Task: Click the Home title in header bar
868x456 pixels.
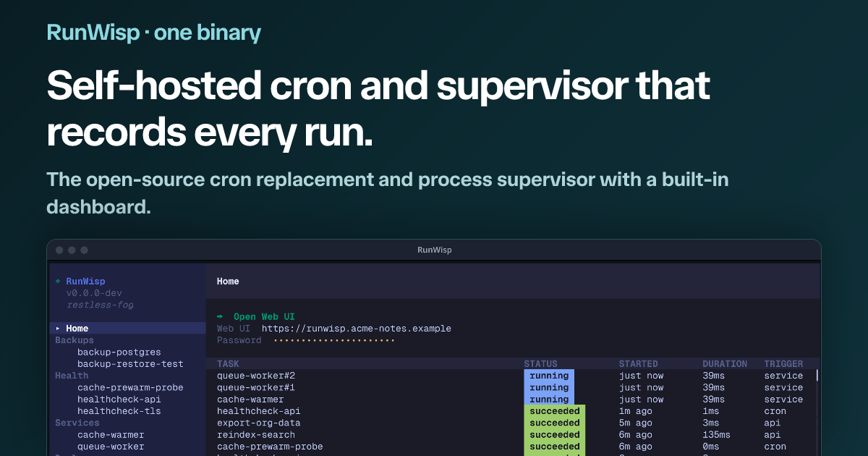Action: pos(228,282)
